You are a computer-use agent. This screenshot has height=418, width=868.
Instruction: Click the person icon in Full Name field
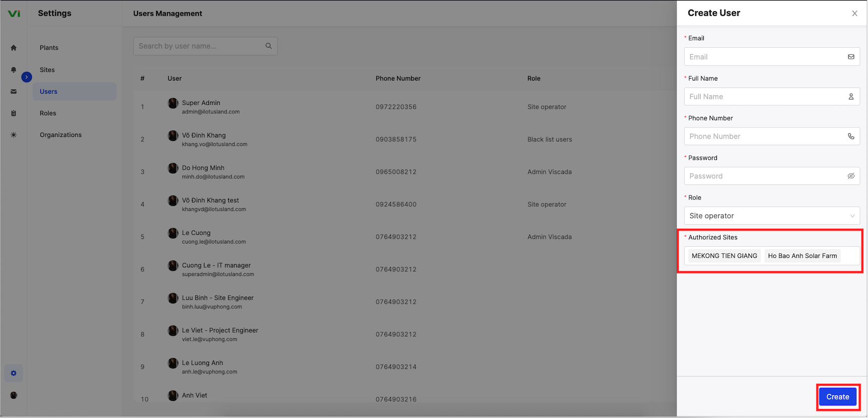coord(851,97)
